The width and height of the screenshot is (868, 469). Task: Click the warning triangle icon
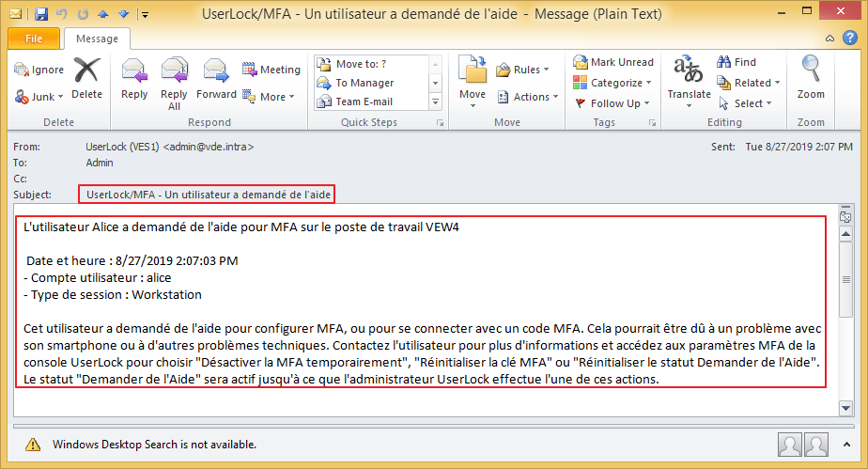point(33,444)
